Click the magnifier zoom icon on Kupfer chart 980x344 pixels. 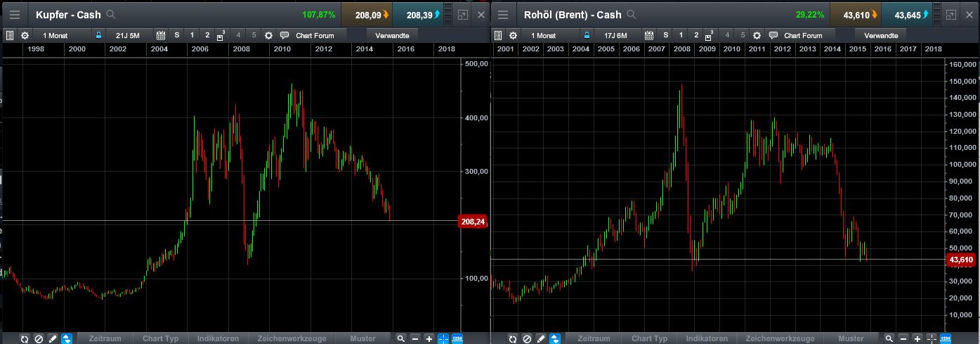400,338
